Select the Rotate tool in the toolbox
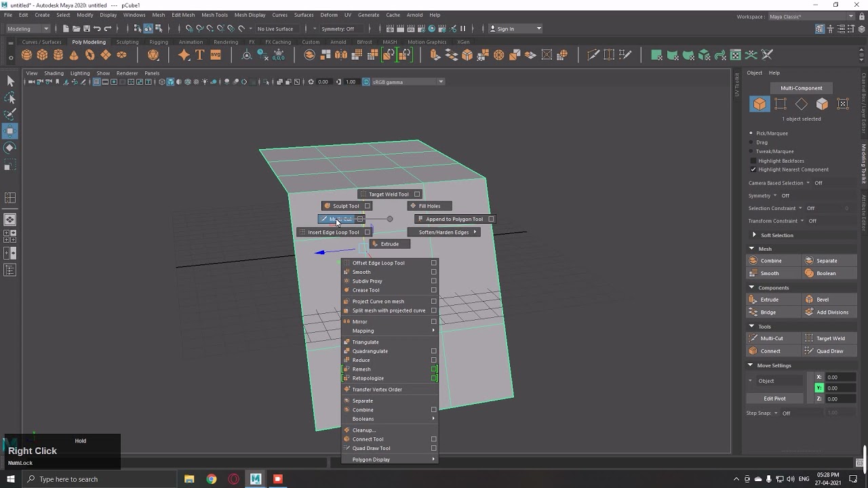This screenshot has width=868, height=488. tap(10, 148)
